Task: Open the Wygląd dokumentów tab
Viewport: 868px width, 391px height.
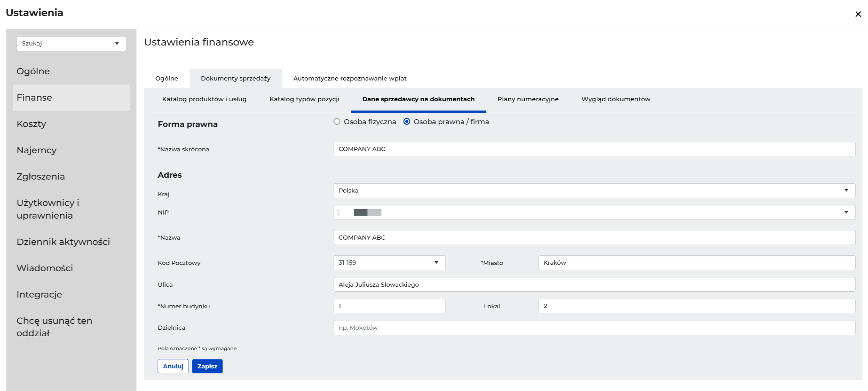Action: tap(616, 99)
